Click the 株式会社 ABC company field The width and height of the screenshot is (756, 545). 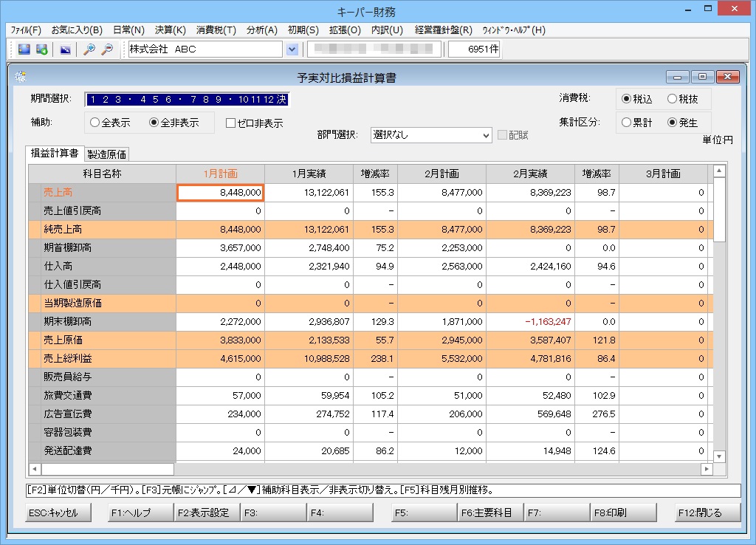[205, 49]
